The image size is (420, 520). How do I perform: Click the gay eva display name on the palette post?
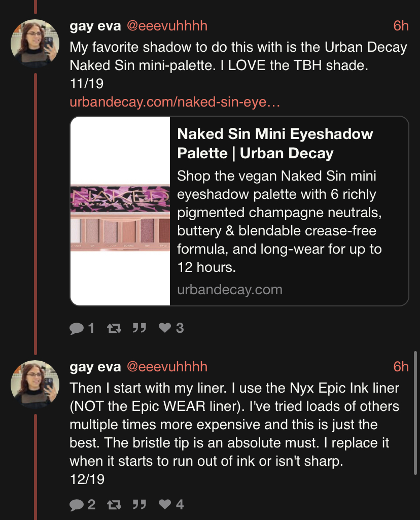[95, 26]
